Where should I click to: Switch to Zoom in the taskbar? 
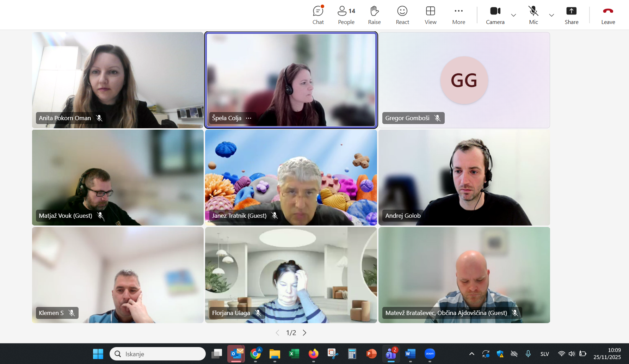point(430,354)
